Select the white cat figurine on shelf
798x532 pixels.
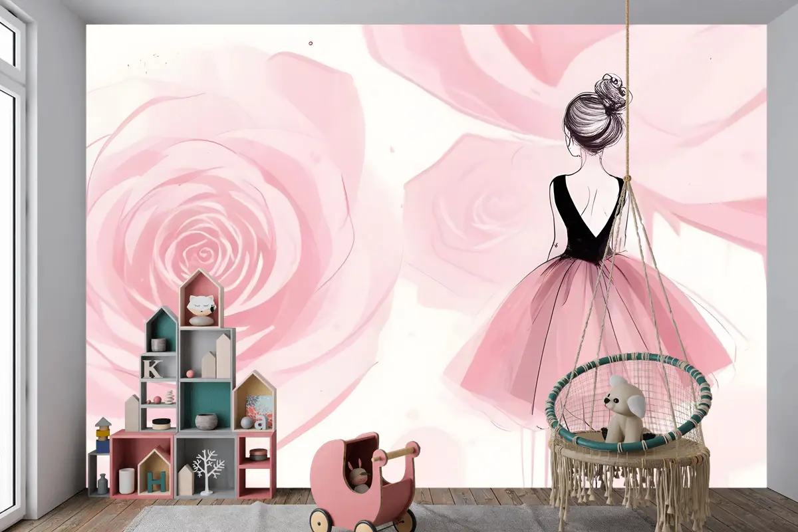[200, 310]
